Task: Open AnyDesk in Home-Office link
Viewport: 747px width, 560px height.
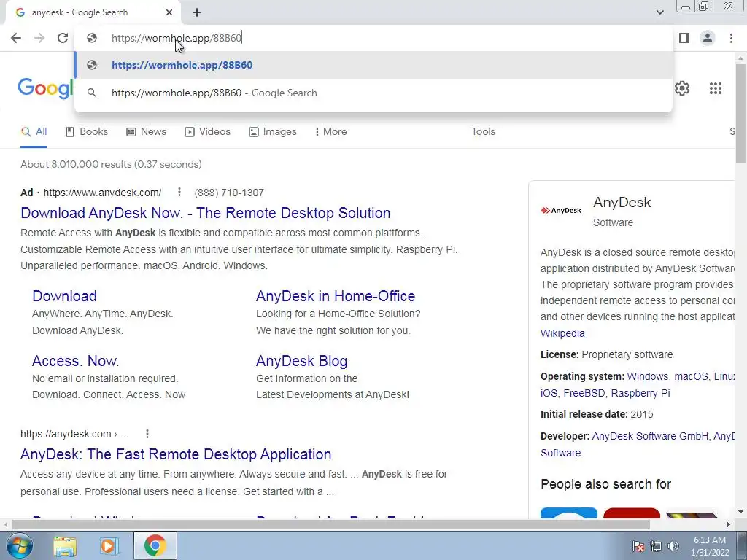Action: [x=336, y=296]
